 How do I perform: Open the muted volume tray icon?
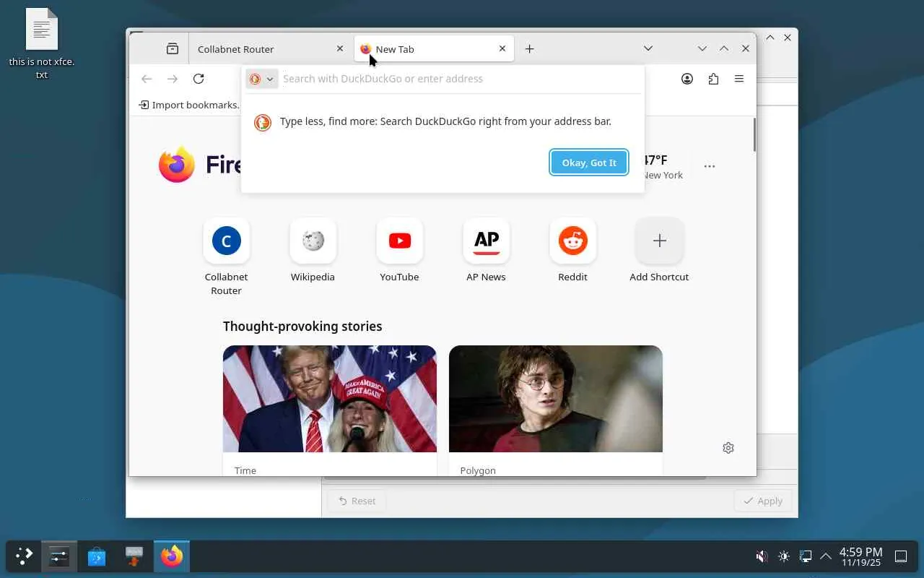762,556
